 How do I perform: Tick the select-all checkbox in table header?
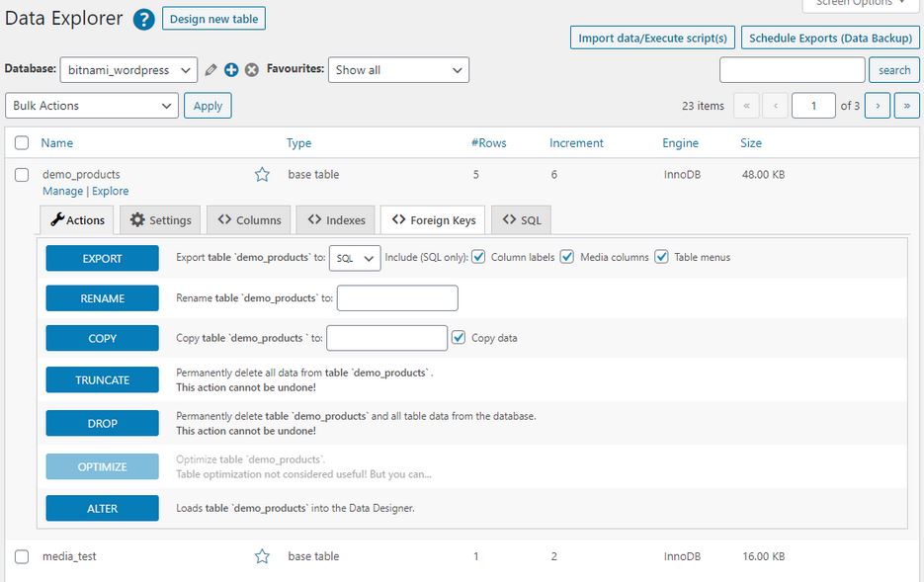tap(22, 143)
